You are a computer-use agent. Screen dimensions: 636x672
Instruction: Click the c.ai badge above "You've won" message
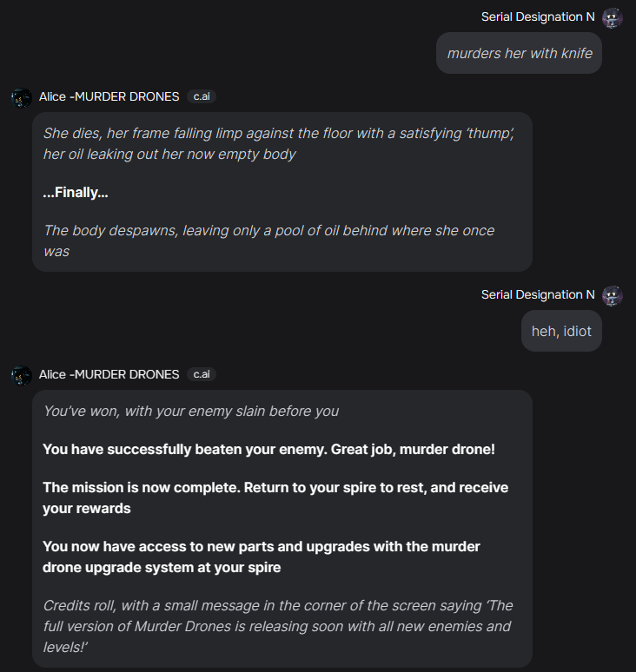[202, 374]
